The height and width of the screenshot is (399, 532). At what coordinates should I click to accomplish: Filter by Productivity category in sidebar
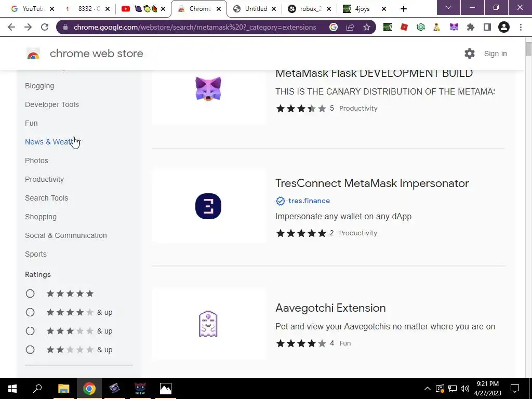tap(44, 179)
